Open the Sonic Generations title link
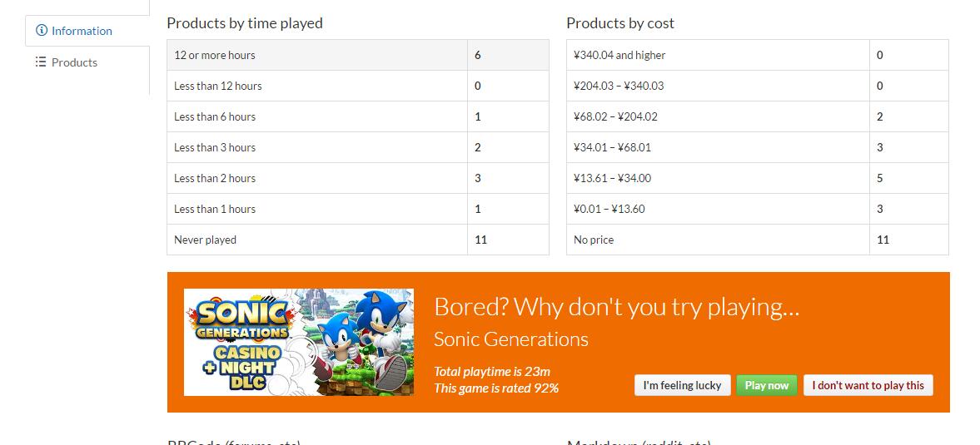 (x=510, y=339)
